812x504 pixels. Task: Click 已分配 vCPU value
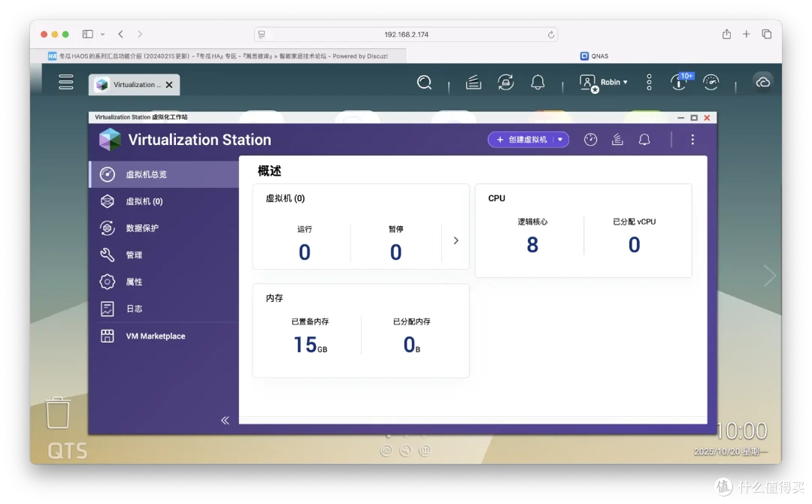coord(635,245)
